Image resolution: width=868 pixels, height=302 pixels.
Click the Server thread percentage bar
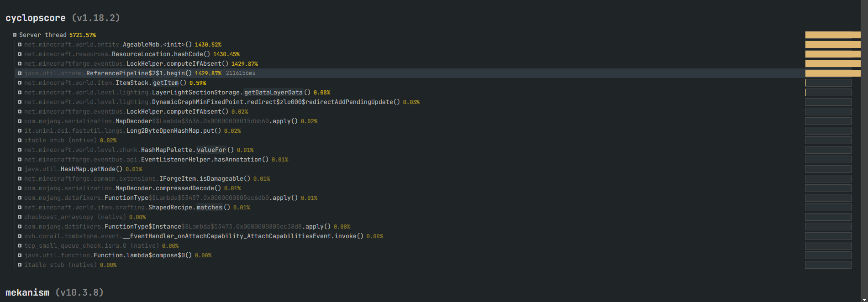click(x=832, y=35)
